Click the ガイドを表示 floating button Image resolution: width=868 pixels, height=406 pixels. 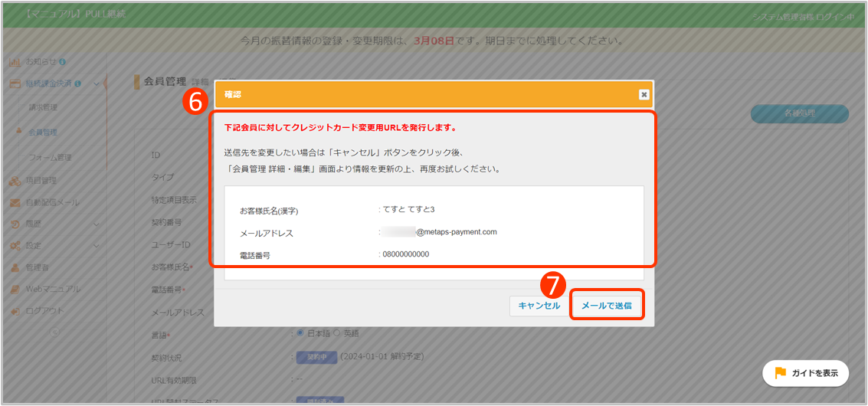[805, 373]
